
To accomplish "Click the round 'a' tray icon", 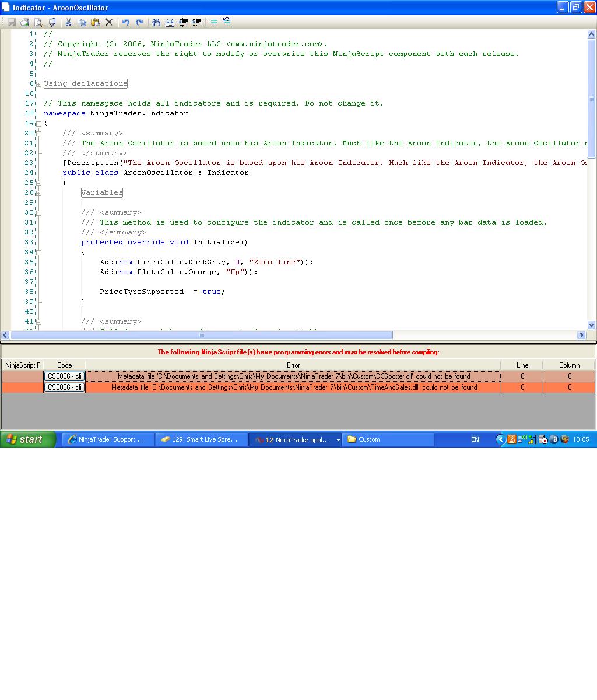I will click(x=554, y=439).
